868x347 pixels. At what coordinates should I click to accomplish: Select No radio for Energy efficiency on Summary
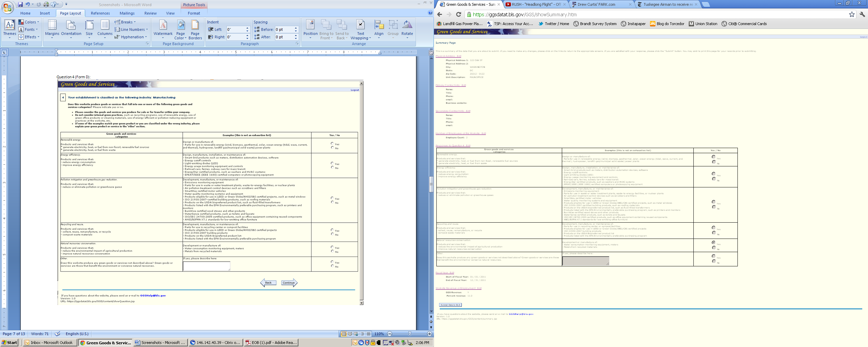(713, 179)
